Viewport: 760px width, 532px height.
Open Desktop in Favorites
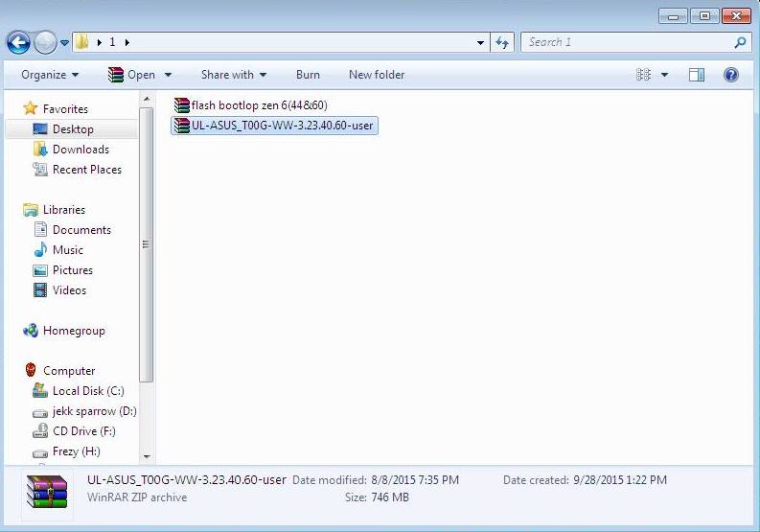pyautogui.click(x=73, y=129)
